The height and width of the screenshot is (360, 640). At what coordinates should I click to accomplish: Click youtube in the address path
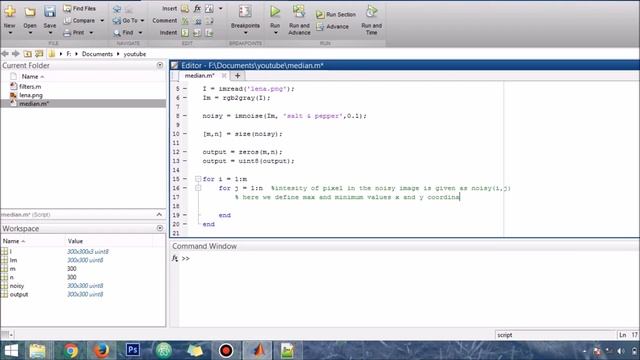click(135, 54)
